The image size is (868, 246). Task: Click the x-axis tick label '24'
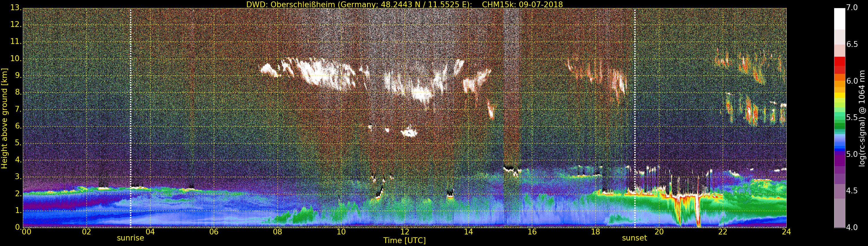pyautogui.click(x=786, y=232)
